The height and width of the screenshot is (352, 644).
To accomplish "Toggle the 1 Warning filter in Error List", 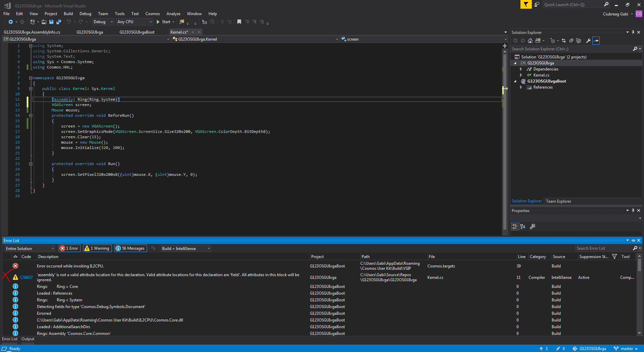I will [x=97, y=248].
